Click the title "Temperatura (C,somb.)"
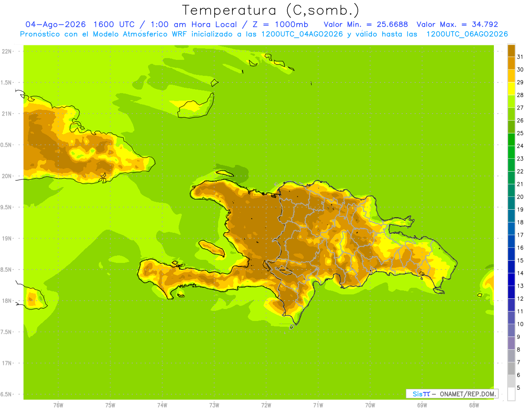 [x=270, y=10]
